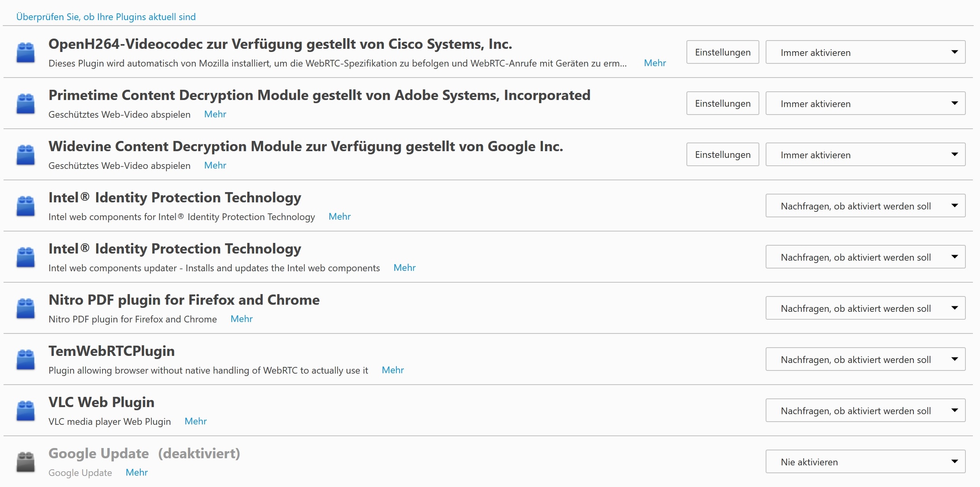The height and width of the screenshot is (487, 980).
Task: Open Einstellungen for the OpenH264 Videocodec
Action: 722,52
